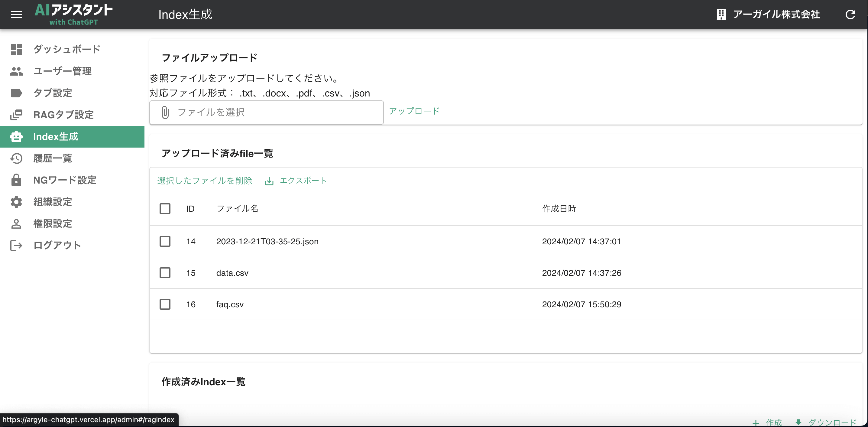The image size is (868, 427).
Task: Click the organization settings gear icon
Action: click(16, 202)
